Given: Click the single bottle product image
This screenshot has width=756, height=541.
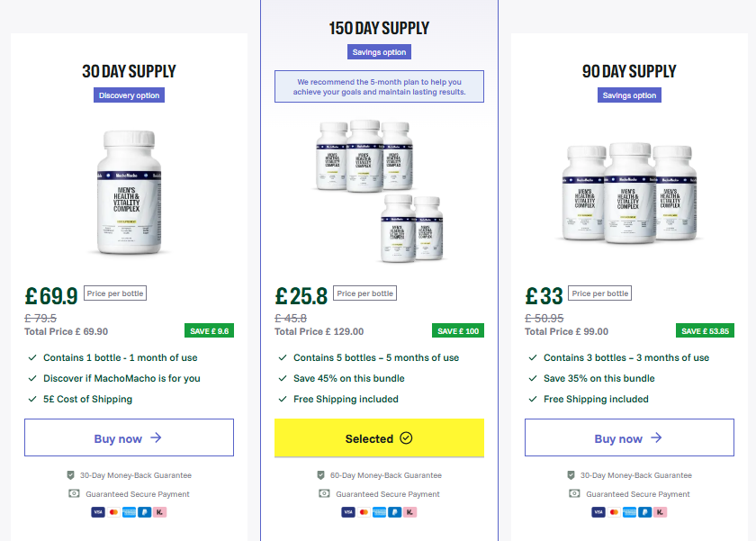Looking at the screenshot, I should (129, 192).
